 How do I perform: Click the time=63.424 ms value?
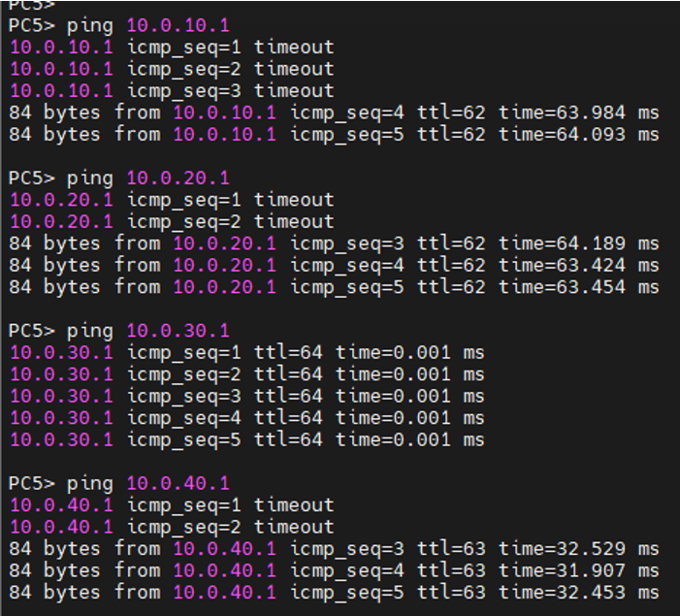pos(578,265)
